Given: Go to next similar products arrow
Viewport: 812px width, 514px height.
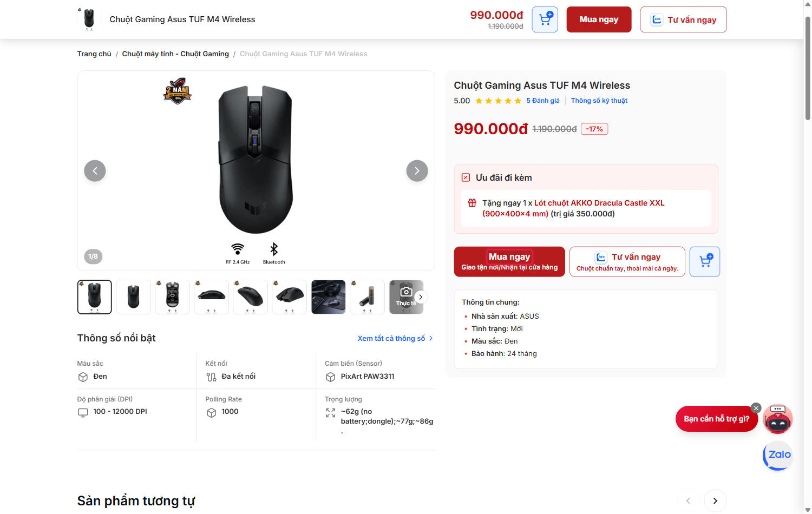Looking at the screenshot, I should point(715,500).
